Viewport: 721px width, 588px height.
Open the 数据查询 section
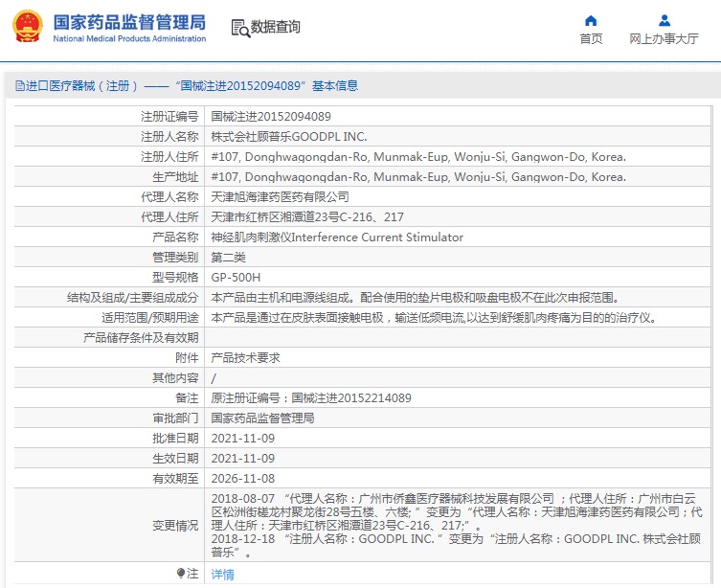(x=275, y=27)
